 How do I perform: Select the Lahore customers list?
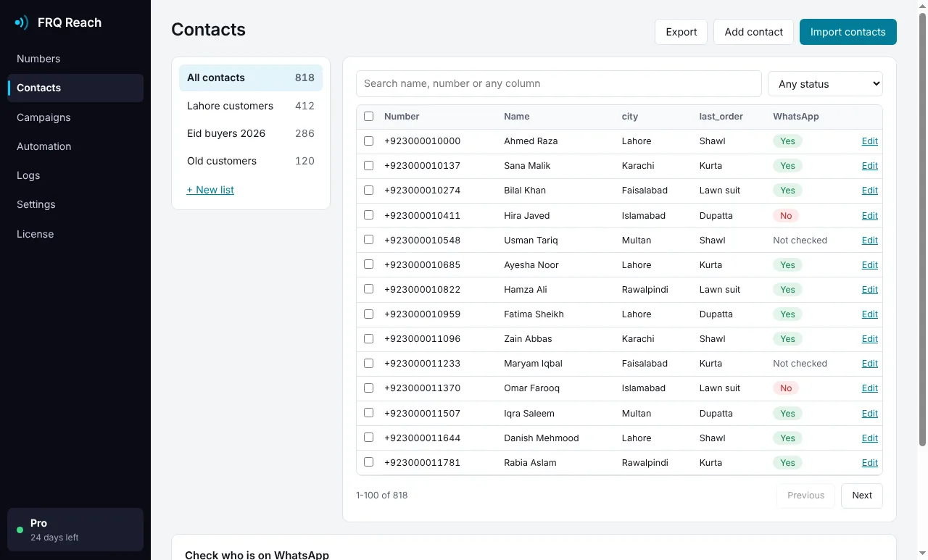pos(251,106)
